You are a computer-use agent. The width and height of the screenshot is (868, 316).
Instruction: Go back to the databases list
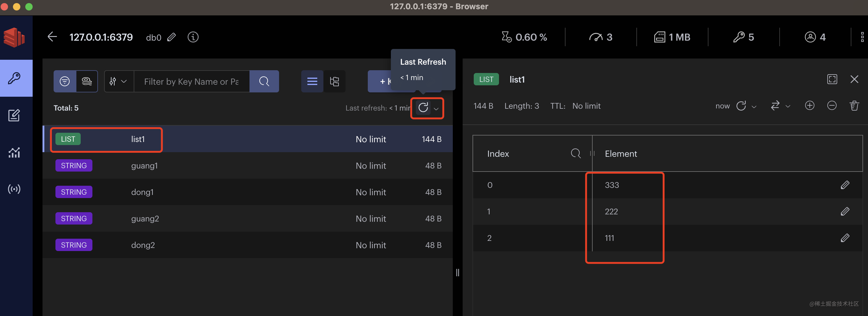pos(52,37)
